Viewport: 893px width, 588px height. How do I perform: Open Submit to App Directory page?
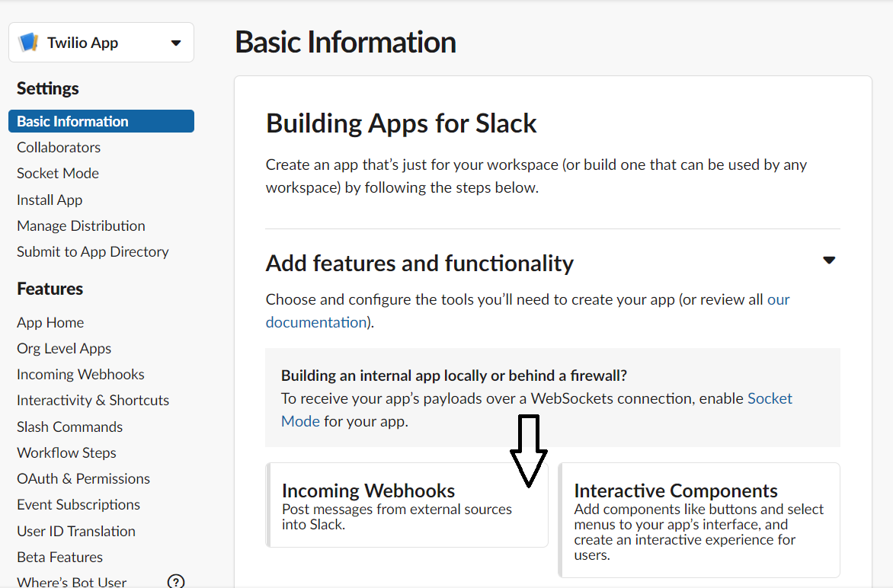[93, 251]
